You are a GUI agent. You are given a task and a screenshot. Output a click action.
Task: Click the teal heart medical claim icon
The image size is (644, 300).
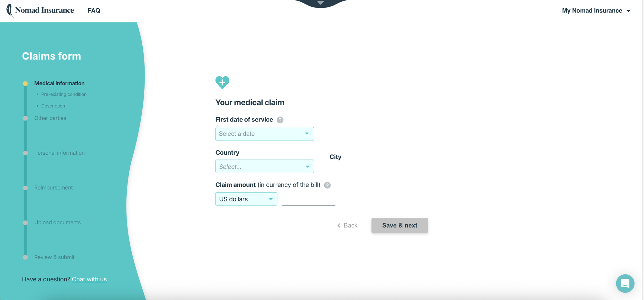(223, 82)
